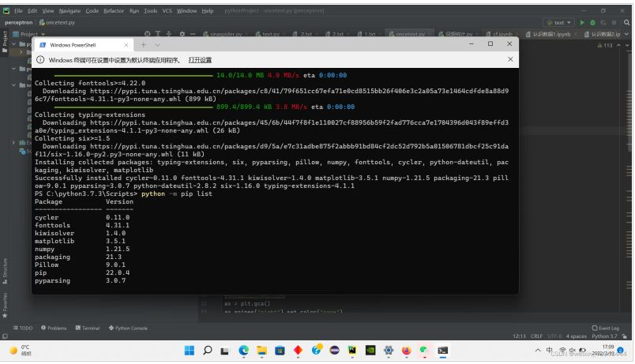Switch to the text.py editor tab
Viewport: 635px width, 364px height.
(x=268, y=34)
